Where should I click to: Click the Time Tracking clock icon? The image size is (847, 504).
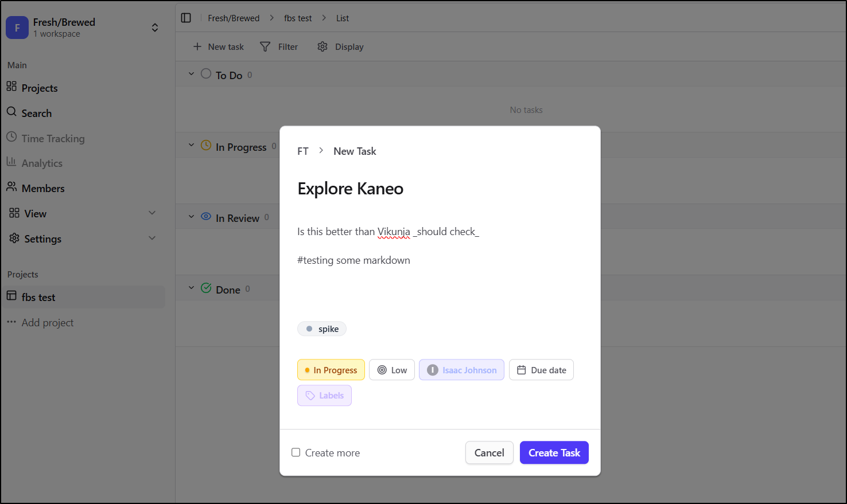[x=11, y=136]
